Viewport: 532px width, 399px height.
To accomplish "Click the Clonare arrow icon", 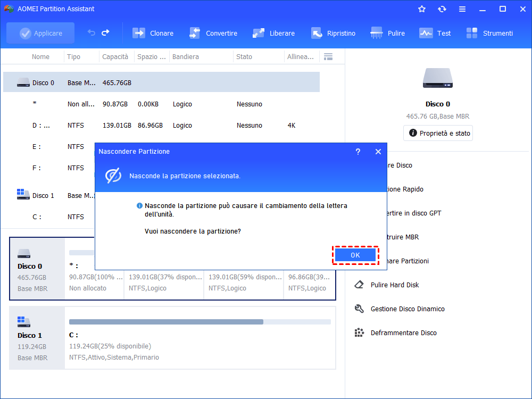I will pos(138,33).
